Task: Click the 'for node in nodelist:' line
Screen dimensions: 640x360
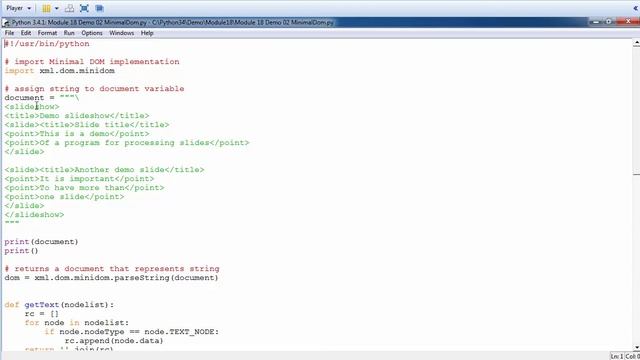Action: tap(77, 322)
